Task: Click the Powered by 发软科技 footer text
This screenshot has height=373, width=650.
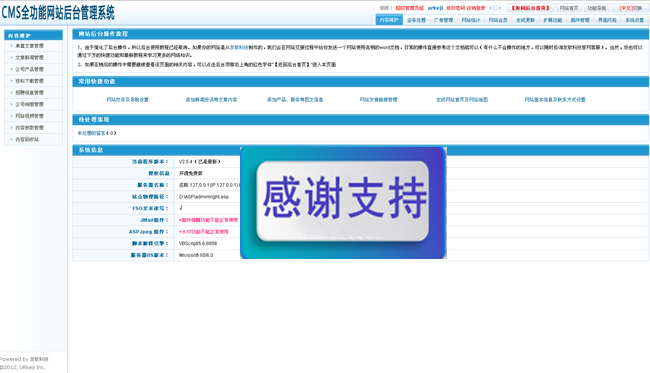Action: point(24,359)
